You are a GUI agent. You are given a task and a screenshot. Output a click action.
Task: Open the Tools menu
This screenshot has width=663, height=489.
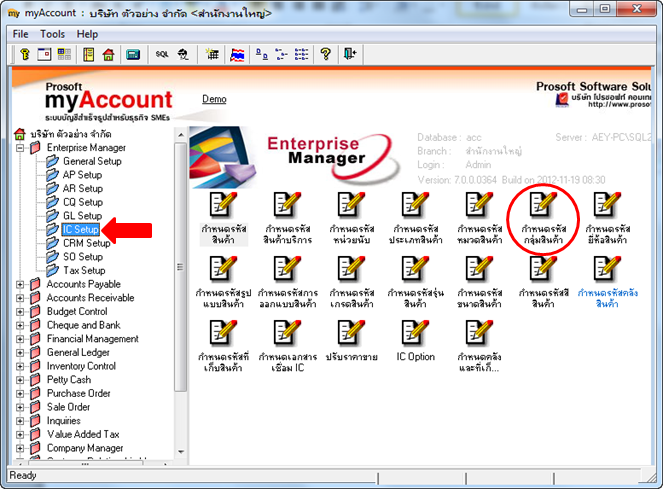tap(52, 34)
